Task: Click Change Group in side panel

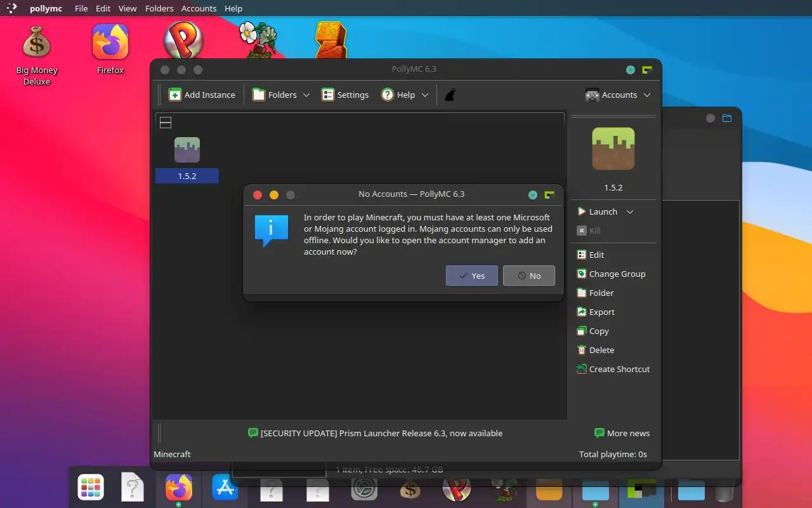Action: (610, 274)
